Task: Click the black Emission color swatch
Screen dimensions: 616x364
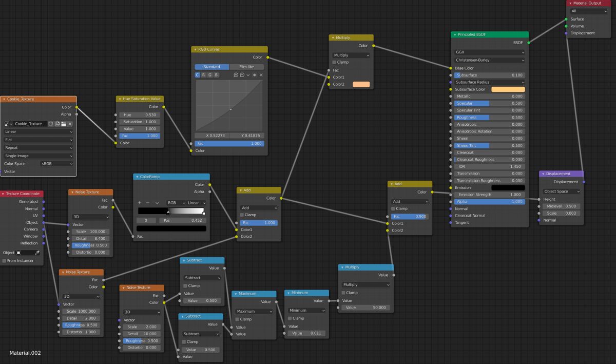Action: (508, 188)
